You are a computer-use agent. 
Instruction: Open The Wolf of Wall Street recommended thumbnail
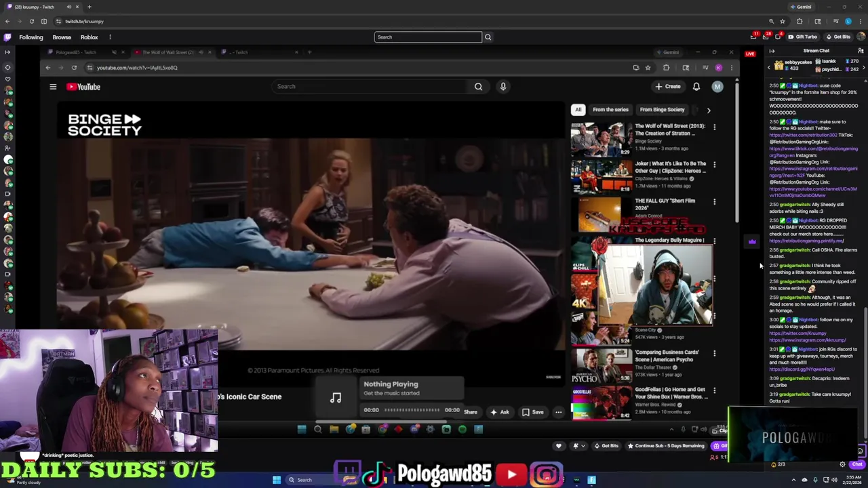tap(601, 138)
